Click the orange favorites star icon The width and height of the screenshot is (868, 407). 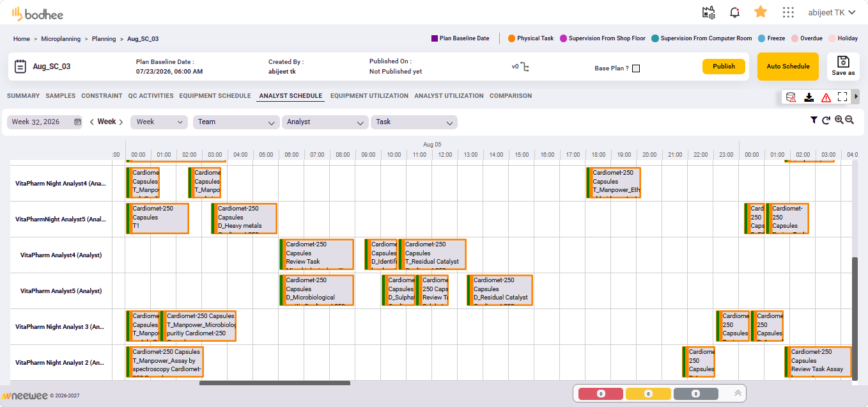[x=761, y=12]
